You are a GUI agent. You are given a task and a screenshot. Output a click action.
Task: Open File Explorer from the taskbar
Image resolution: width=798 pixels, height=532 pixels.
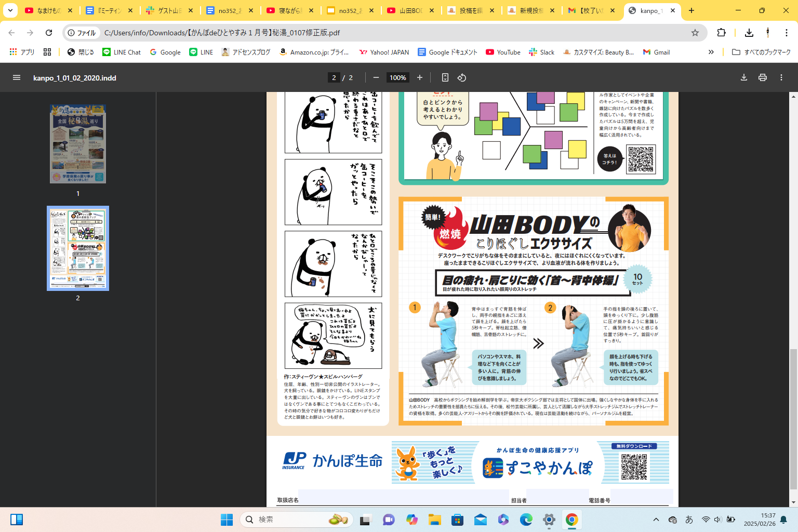(434, 520)
